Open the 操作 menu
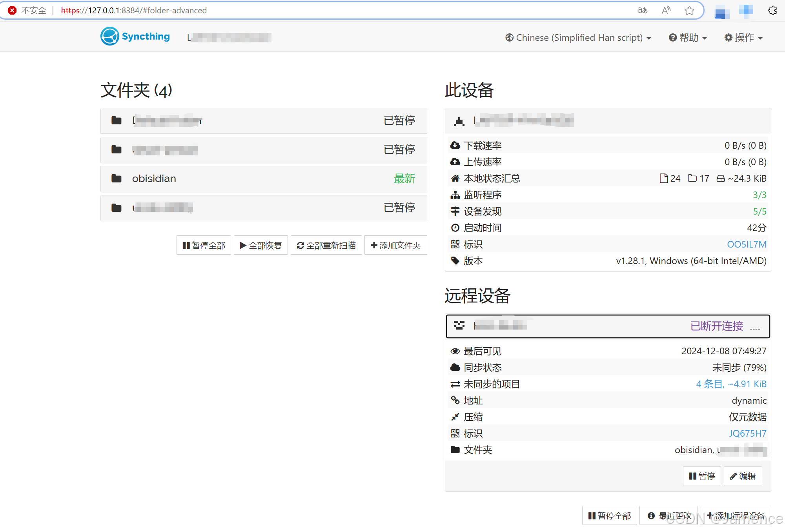The image size is (785, 532). click(x=743, y=38)
